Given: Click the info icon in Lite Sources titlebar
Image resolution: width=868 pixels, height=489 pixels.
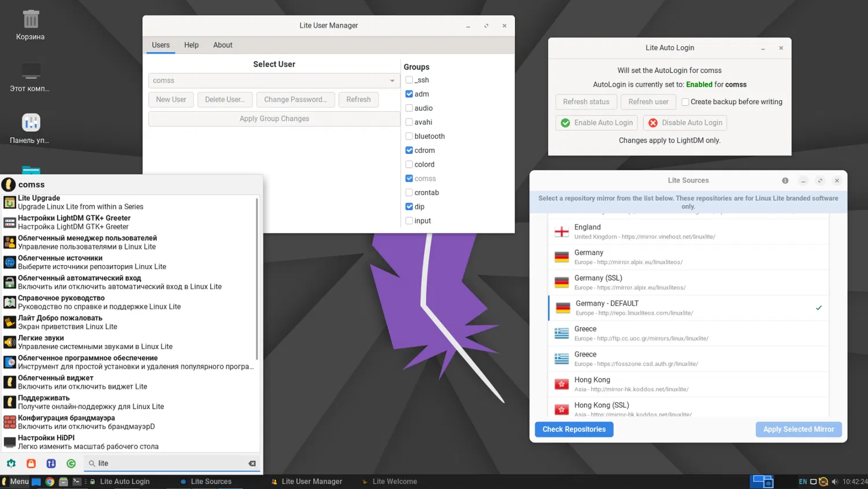Looking at the screenshot, I should pyautogui.click(x=785, y=181).
